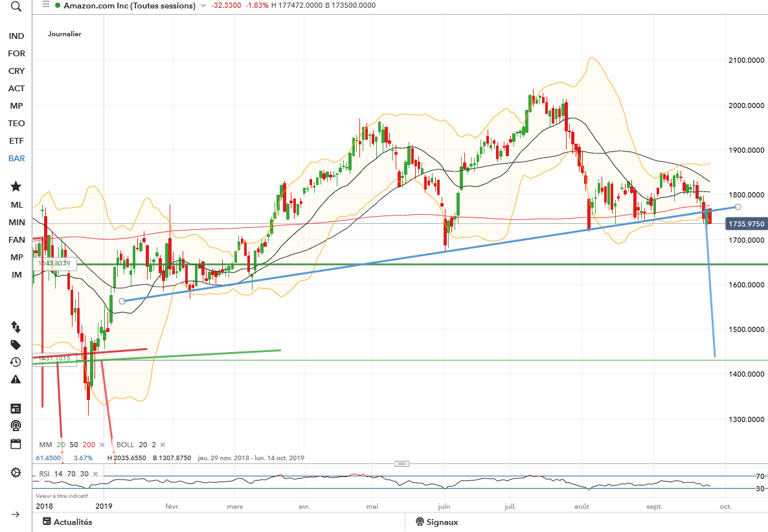Click the panel divider handle above RSI

click(x=401, y=463)
